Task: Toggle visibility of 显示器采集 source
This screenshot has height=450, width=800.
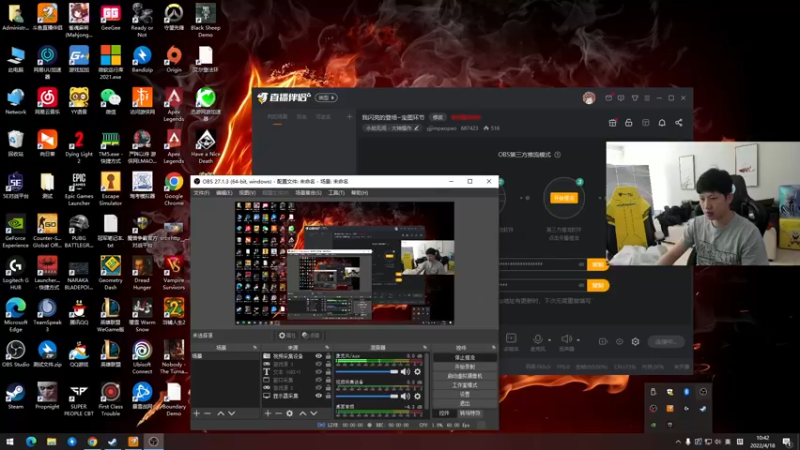Action: (x=318, y=395)
